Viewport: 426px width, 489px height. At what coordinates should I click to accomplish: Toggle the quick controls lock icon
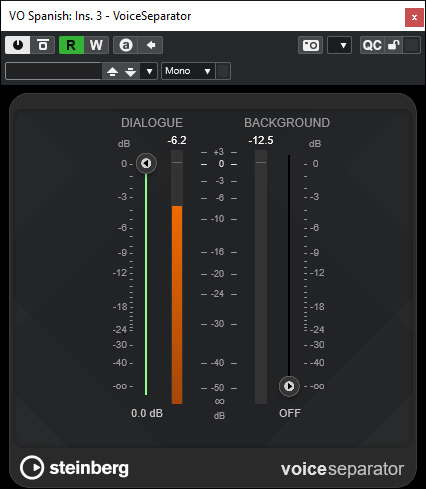394,45
